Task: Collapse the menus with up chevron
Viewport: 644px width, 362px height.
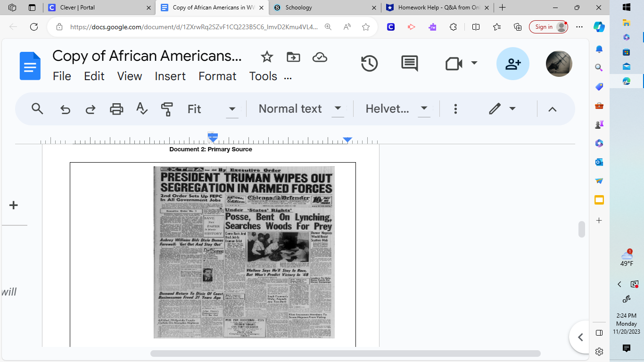Action: 553,109
